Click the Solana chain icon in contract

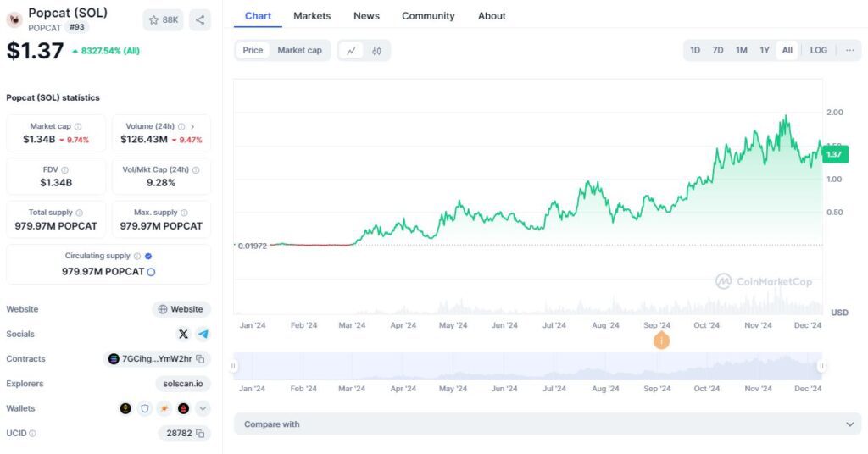114,359
